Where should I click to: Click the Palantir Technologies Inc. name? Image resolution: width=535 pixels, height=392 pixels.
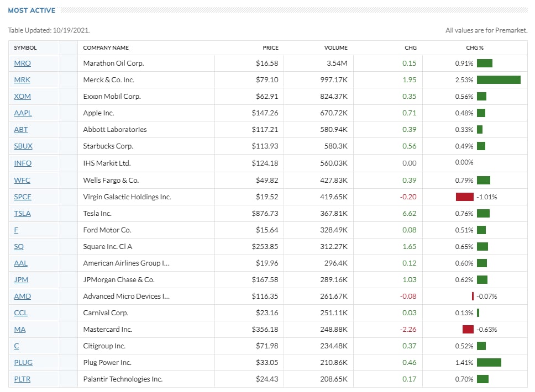tap(123, 379)
